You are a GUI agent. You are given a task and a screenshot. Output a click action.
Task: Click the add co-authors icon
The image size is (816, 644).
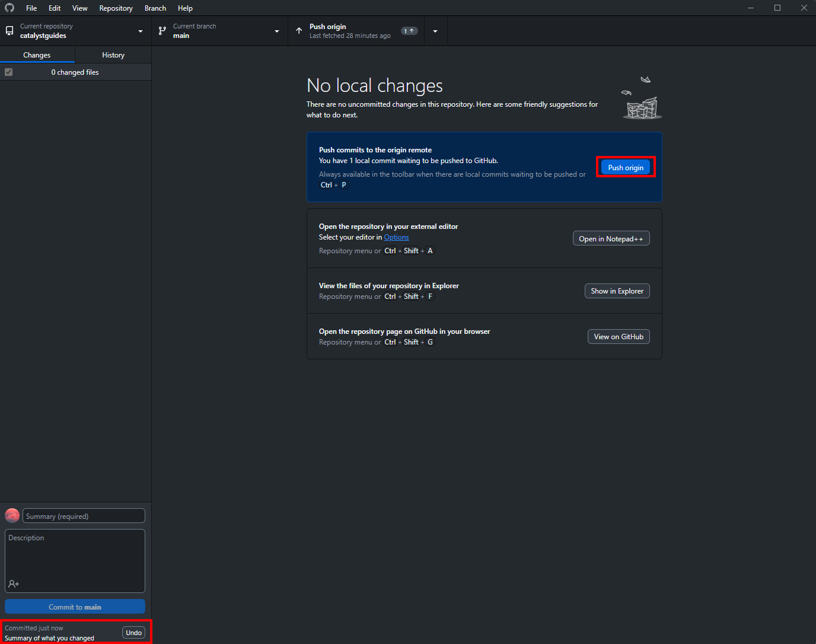[x=14, y=584]
